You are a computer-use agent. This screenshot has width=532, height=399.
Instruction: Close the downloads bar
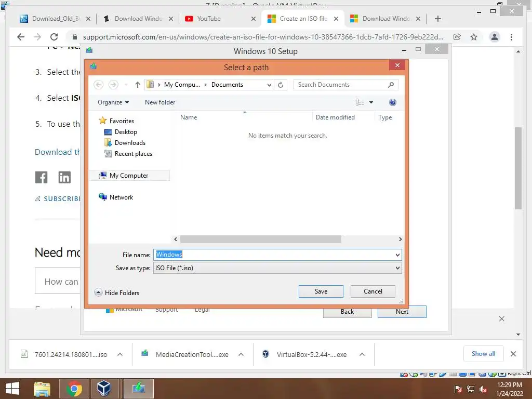[513, 354]
